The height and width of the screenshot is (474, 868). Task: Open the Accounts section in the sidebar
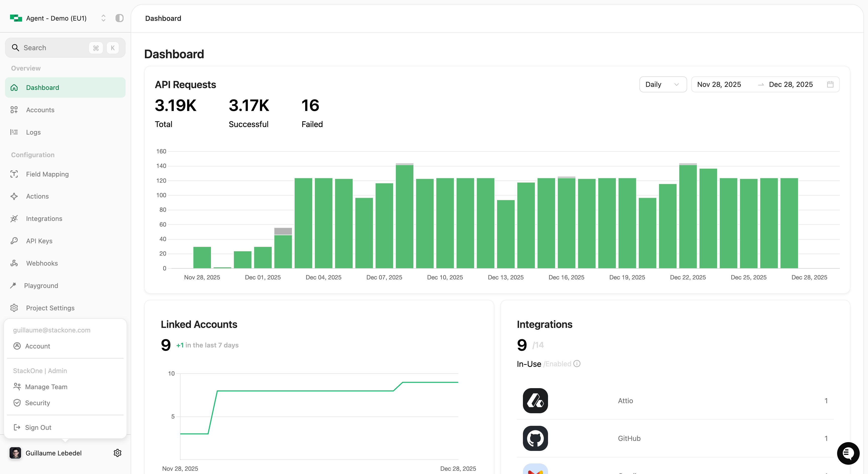click(x=40, y=110)
